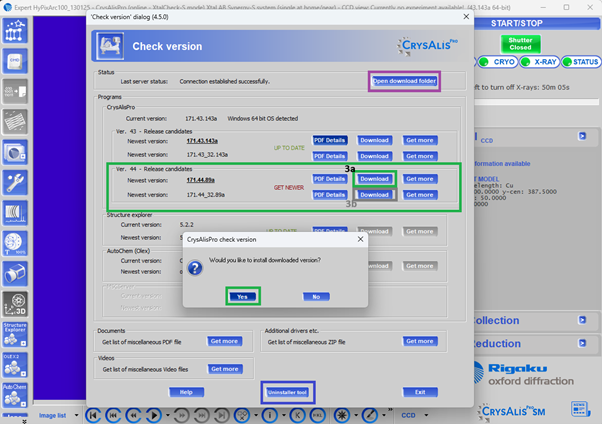The image size is (602, 424).
Task: Open the CMD command icon in left toolbar
Action: coord(15,61)
